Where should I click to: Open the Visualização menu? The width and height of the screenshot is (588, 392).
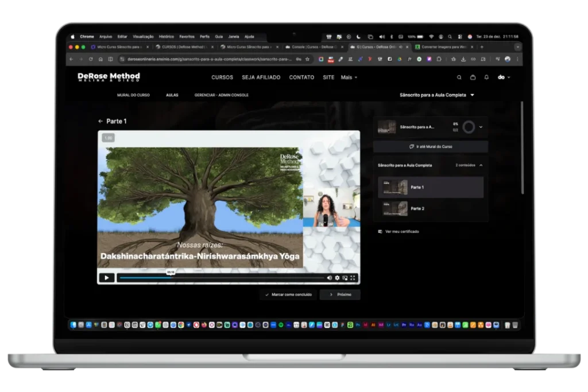click(143, 37)
